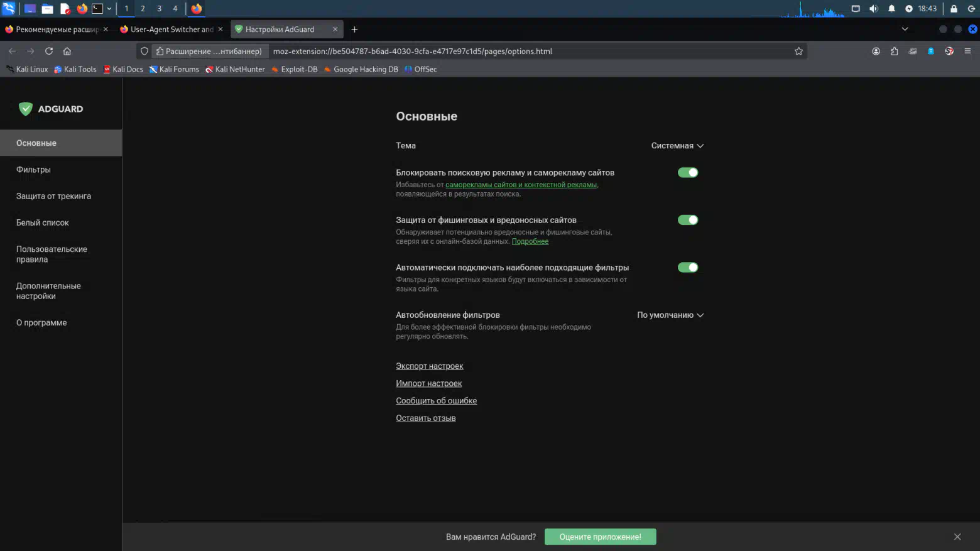The image size is (980, 551).
Task: Open the Kali Linux bookmark
Action: click(27, 70)
